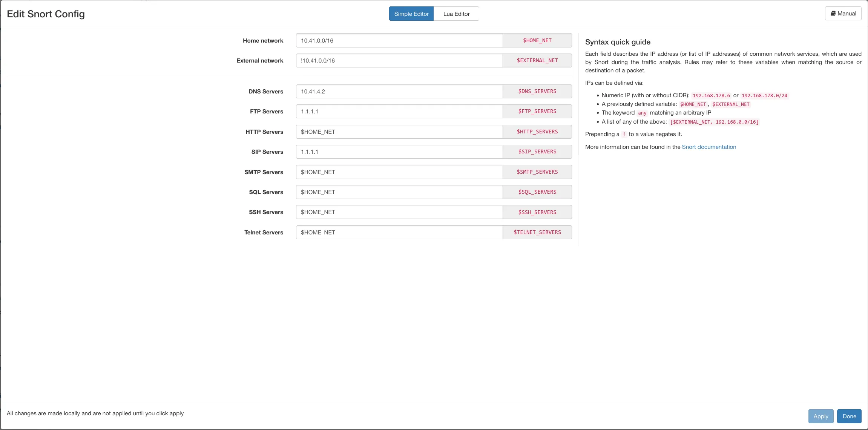Open the Snort documentation link

click(x=709, y=147)
